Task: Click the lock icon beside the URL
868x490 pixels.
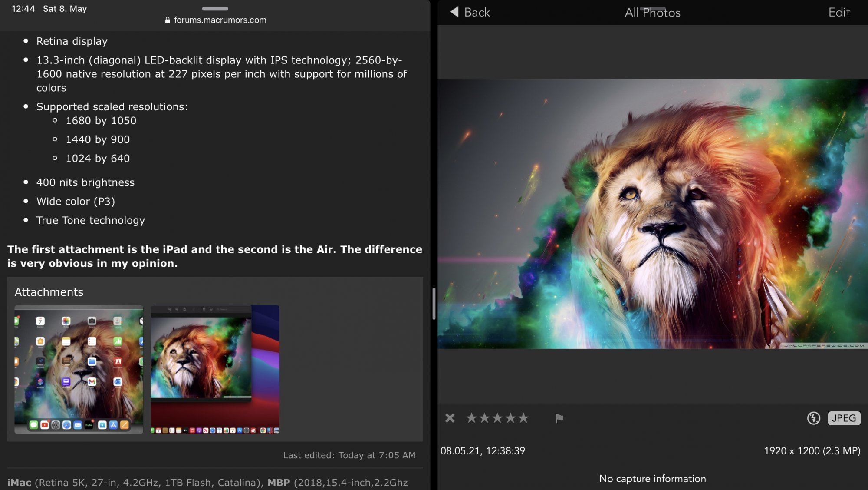Action: (168, 20)
